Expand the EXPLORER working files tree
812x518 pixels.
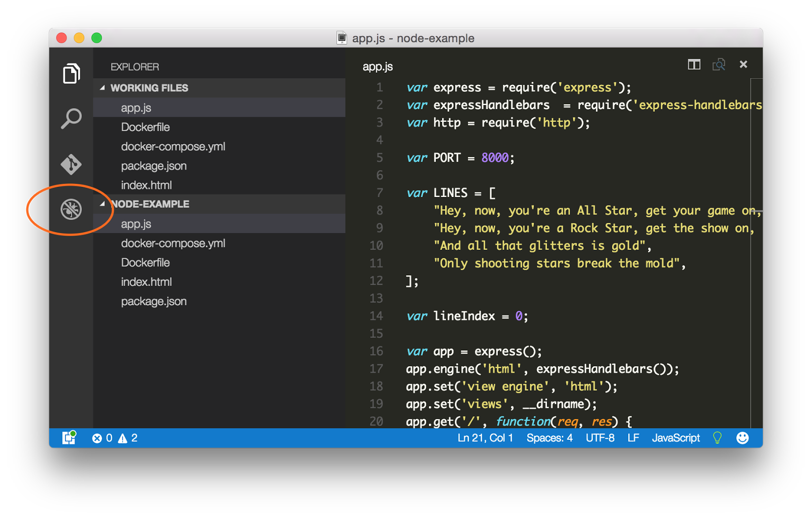(134, 67)
